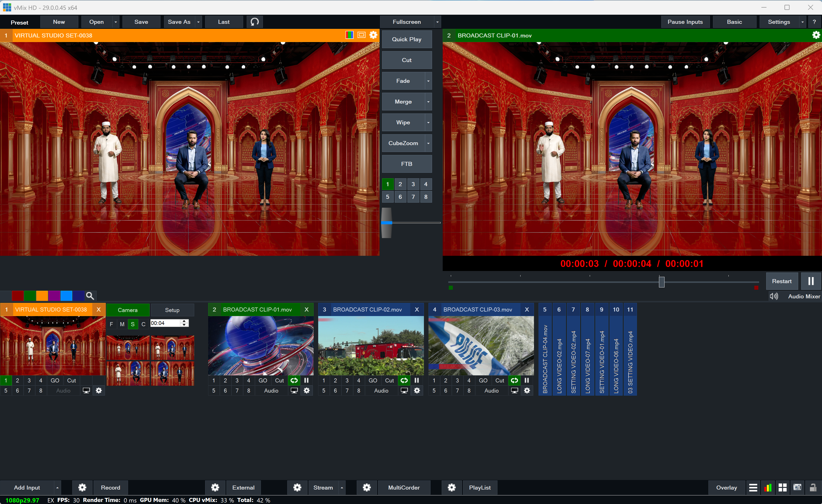The width and height of the screenshot is (822, 504).
Task: Select the orange colour swatch
Action: click(x=42, y=296)
